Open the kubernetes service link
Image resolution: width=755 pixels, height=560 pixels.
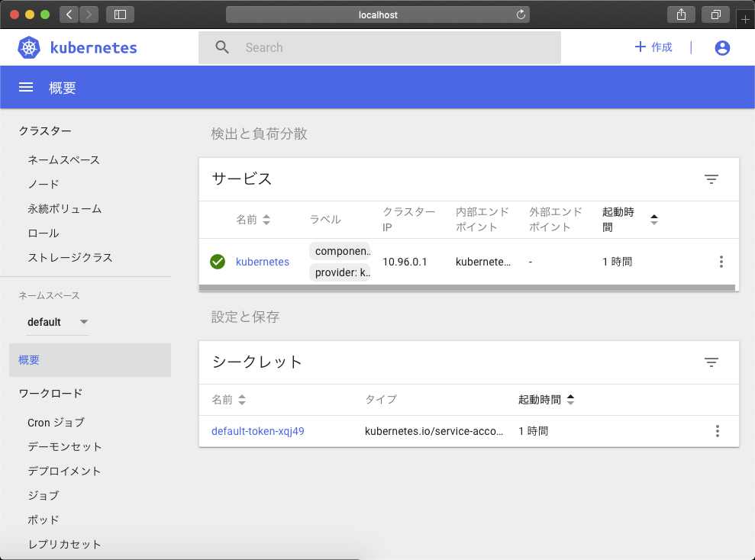tap(263, 262)
